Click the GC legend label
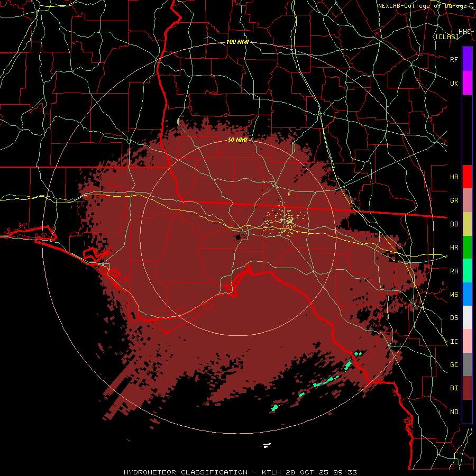This screenshot has width=476, height=476. click(454, 364)
